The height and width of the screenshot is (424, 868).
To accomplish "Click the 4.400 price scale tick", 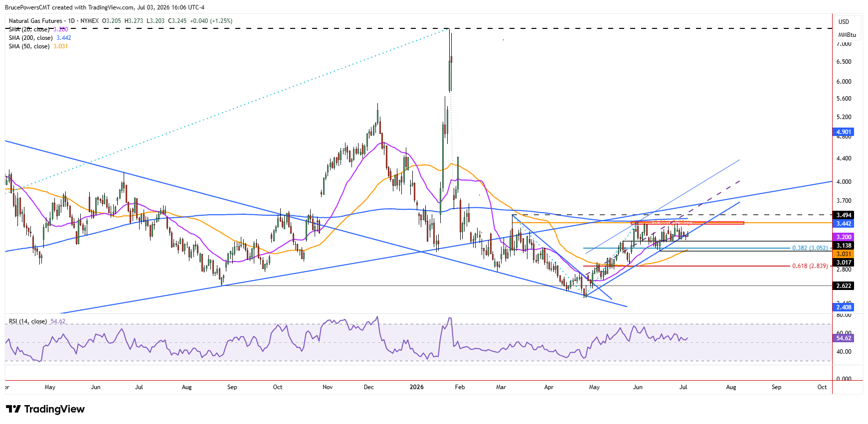I will click(x=844, y=158).
